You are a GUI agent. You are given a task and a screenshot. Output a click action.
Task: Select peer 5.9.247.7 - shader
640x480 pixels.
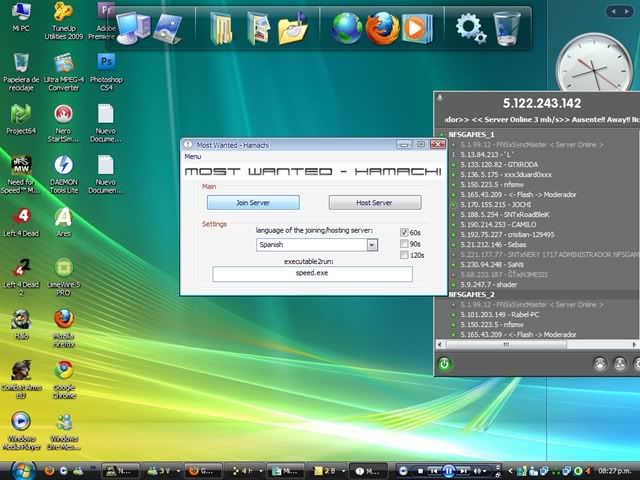[489, 284]
